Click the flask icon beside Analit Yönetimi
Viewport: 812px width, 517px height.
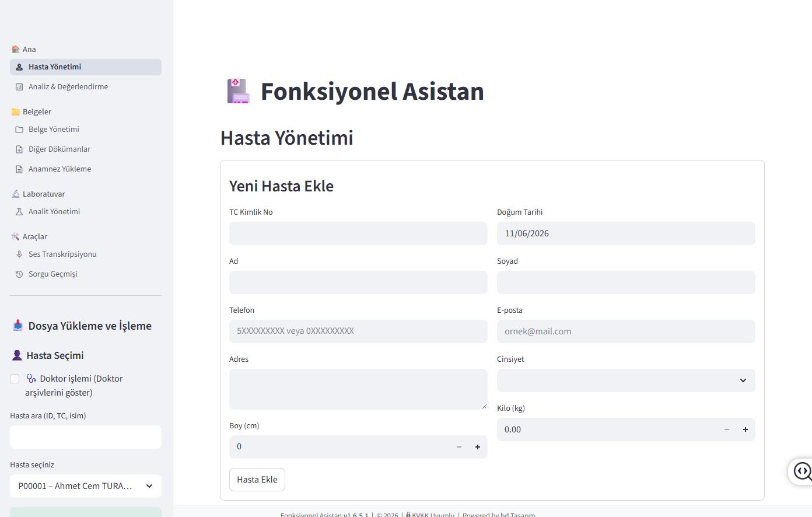(19, 212)
